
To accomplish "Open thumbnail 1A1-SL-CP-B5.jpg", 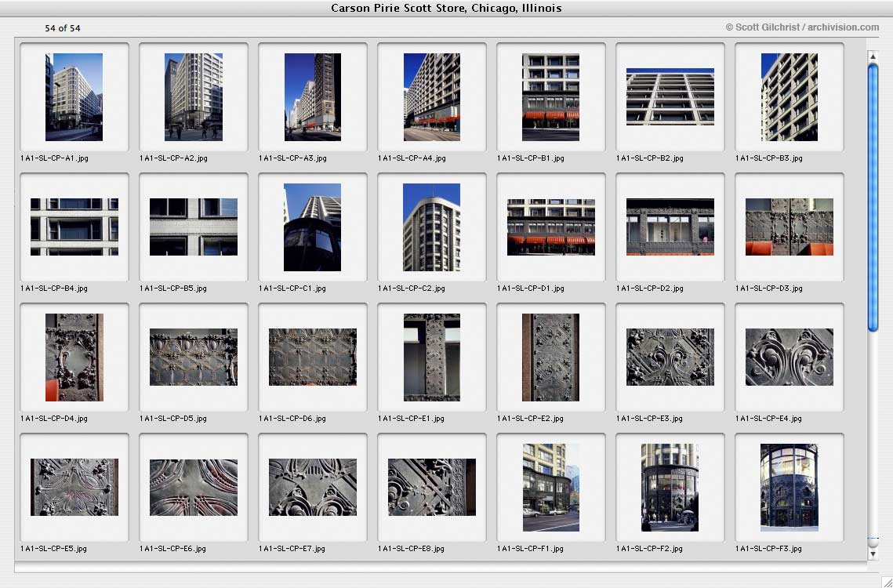I will tap(194, 227).
